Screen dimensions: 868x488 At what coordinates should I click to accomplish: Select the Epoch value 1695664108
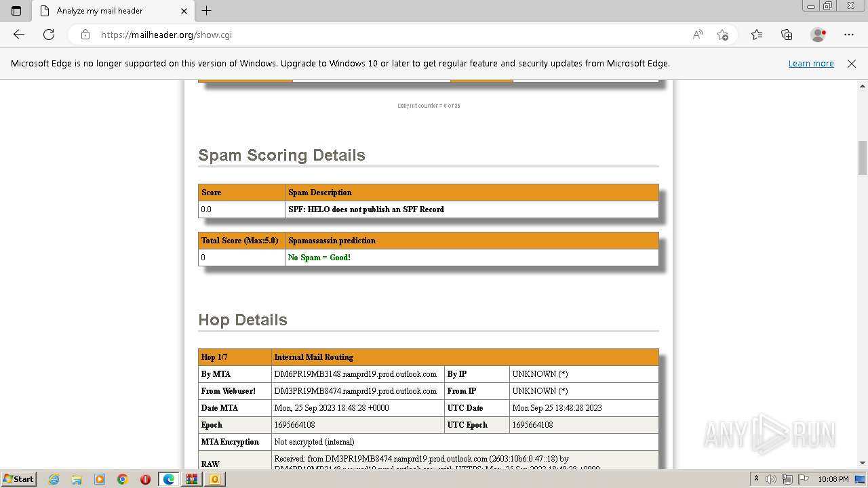294,425
